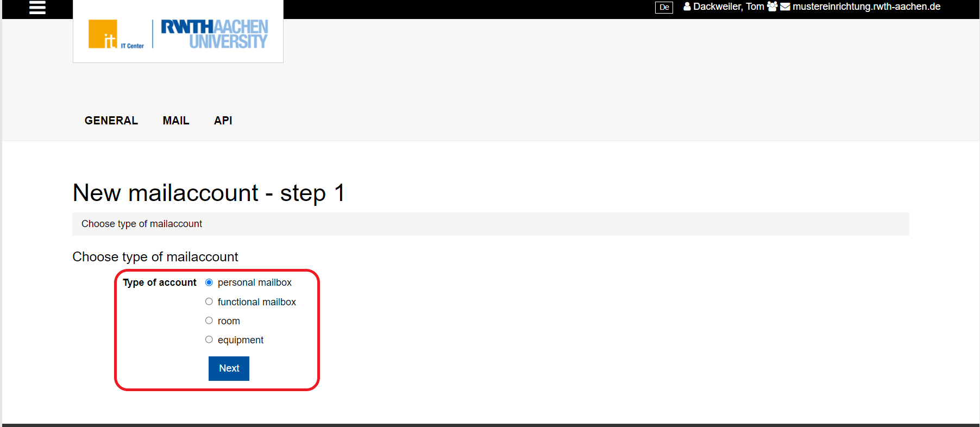The width and height of the screenshot is (980, 427).
Task: Click the Choose type of mailaccount breadcrumb
Action: coord(142,224)
